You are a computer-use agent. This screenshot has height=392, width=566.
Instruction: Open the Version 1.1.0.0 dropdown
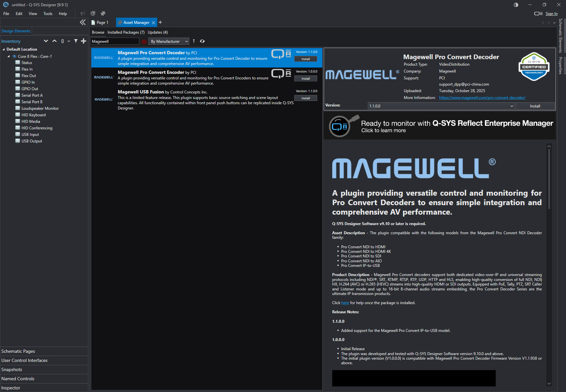point(441,106)
